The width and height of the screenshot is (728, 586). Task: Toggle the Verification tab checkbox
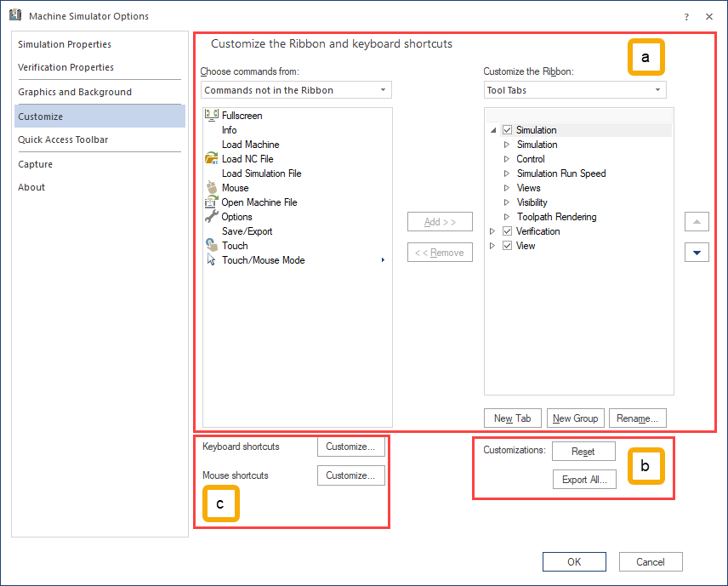(x=508, y=231)
